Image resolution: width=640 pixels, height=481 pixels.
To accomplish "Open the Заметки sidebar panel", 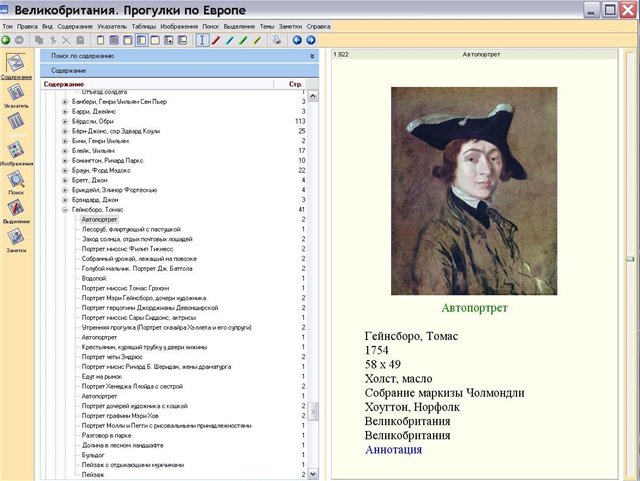I will [x=16, y=241].
